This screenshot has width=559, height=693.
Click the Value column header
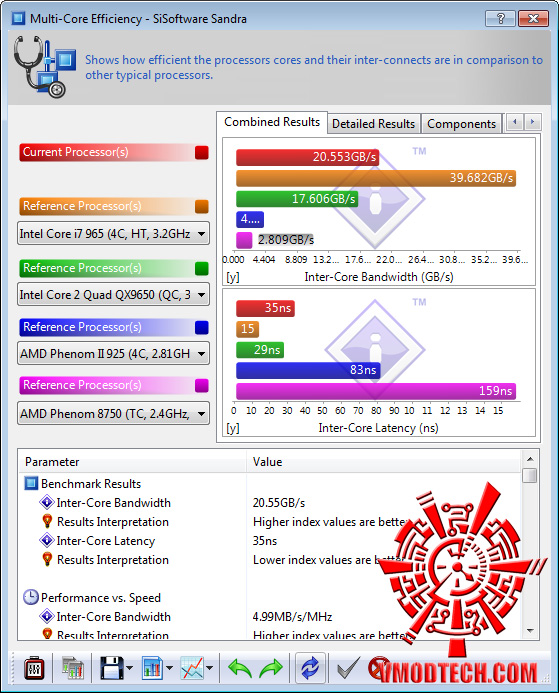coord(384,462)
